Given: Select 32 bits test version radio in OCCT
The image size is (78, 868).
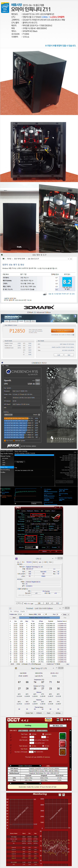Looking at the screenshot, I should point(30,746).
